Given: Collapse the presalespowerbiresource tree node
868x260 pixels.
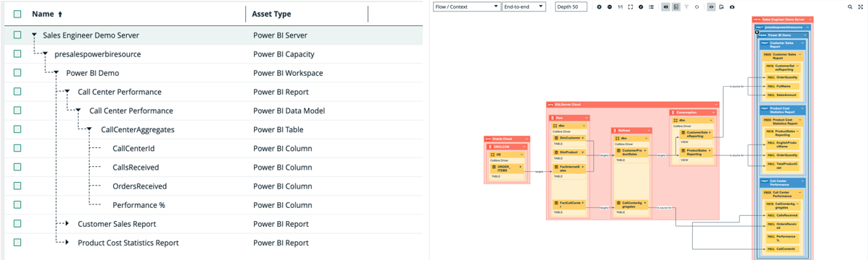Looking at the screenshot, I should (x=45, y=54).
